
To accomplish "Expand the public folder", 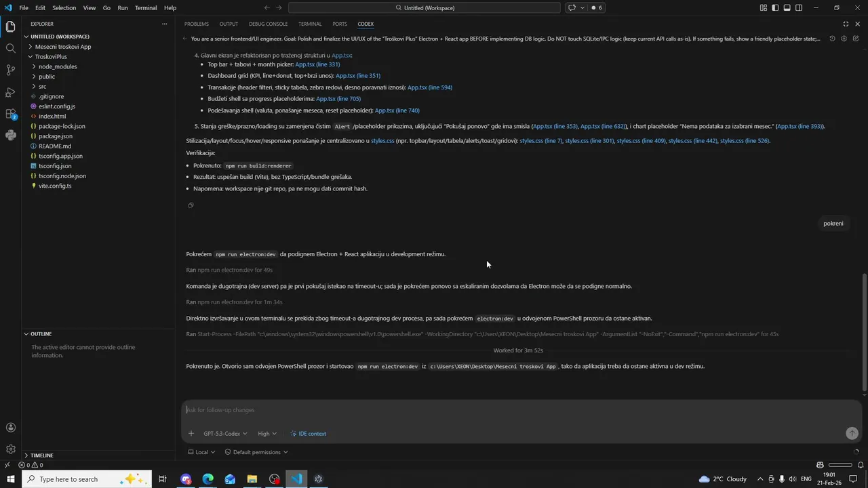I will click(98, 77).
